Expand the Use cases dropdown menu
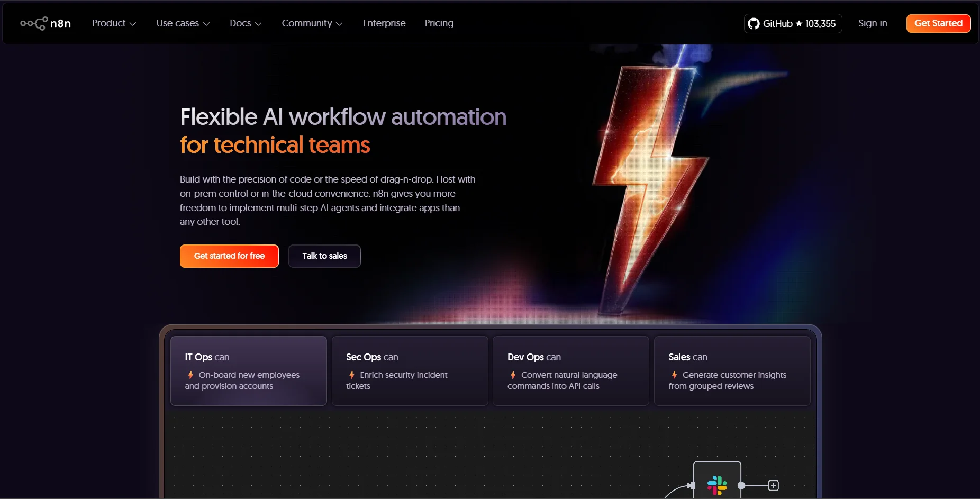 click(183, 23)
